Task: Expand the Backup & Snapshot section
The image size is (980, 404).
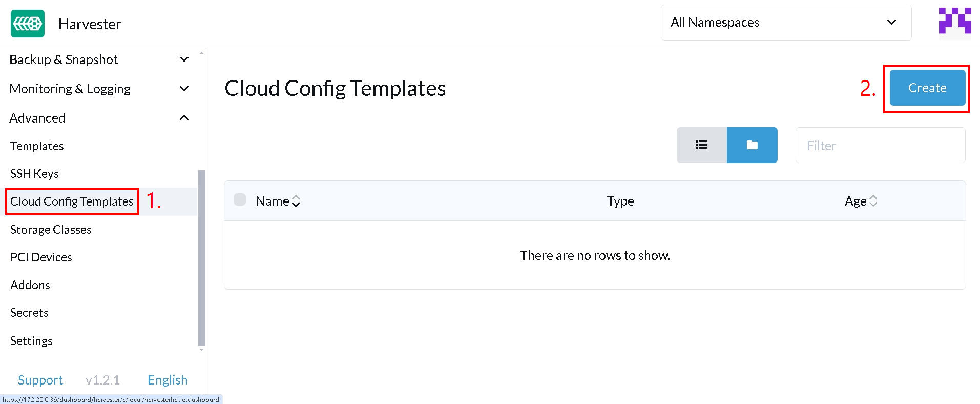Action: click(x=99, y=59)
